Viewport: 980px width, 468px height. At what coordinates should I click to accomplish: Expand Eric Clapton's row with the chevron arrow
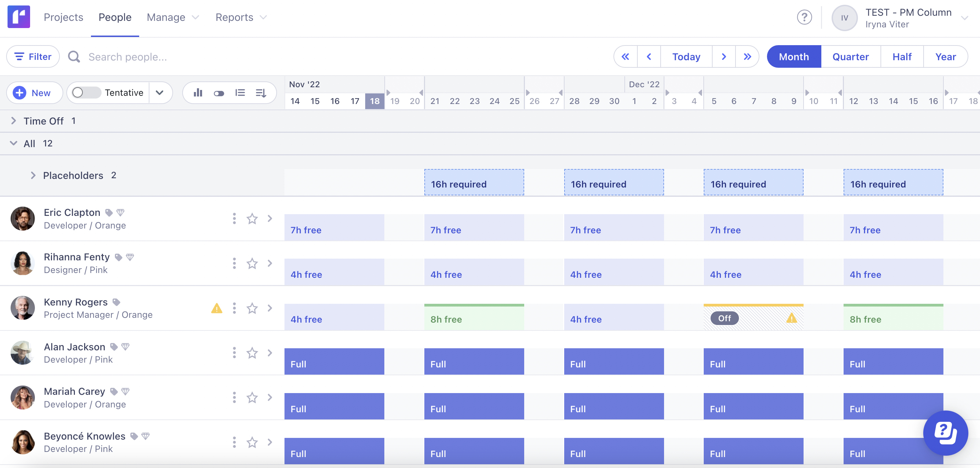click(x=270, y=219)
